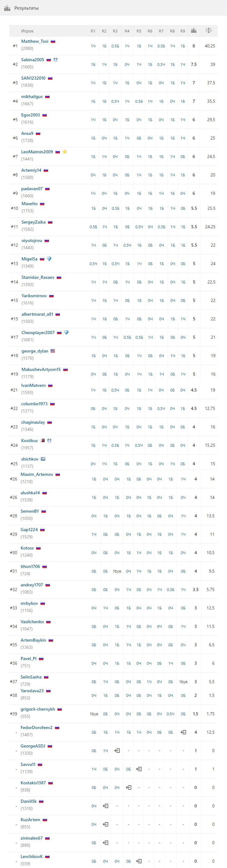Click the star badge next to LeoMaimin2009
Viewport: 227px width, 868px height.
pos(65,152)
